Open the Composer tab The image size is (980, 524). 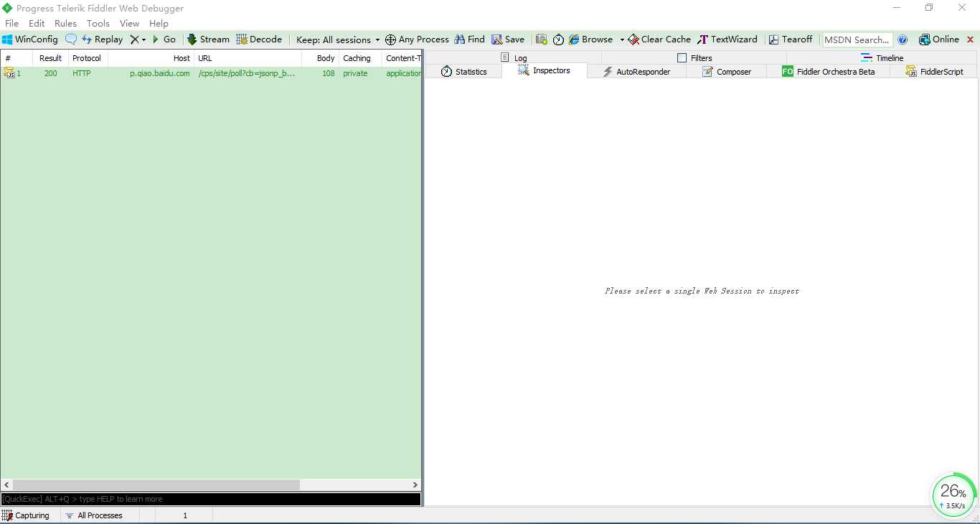(x=726, y=72)
